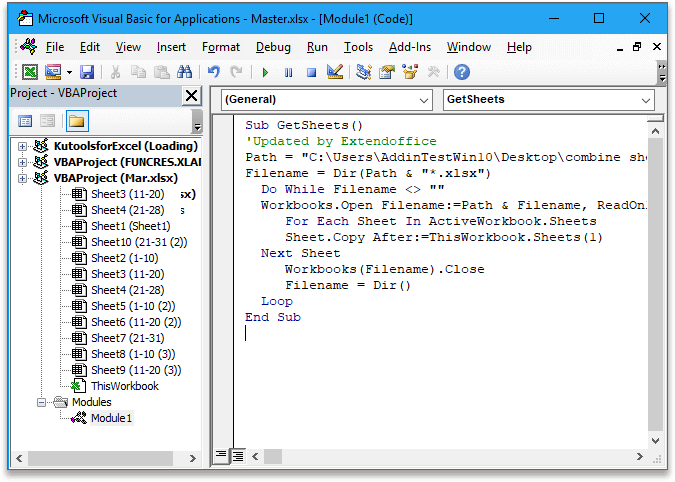The width and height of the screenshot is (675, 482).
Task: Undo the last action with the Undo arrow
Action: pyautogui.click(x=214, y=72)
